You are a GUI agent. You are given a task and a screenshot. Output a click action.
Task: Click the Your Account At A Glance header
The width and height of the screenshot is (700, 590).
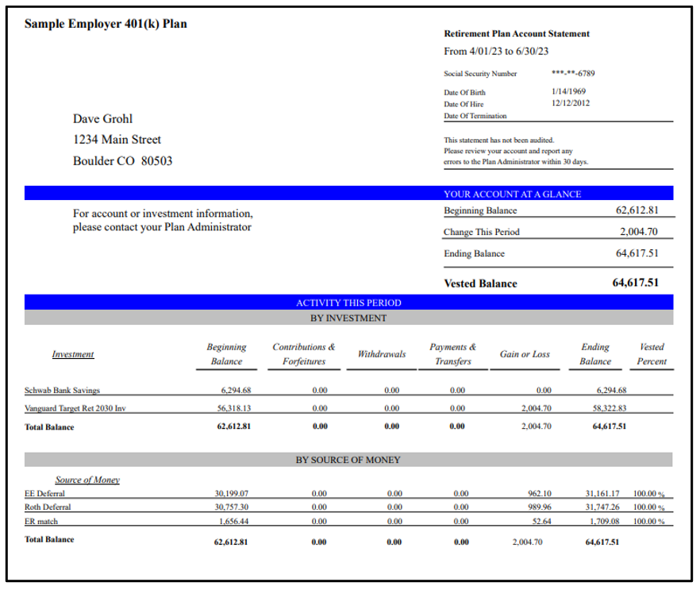pos(512,194)
